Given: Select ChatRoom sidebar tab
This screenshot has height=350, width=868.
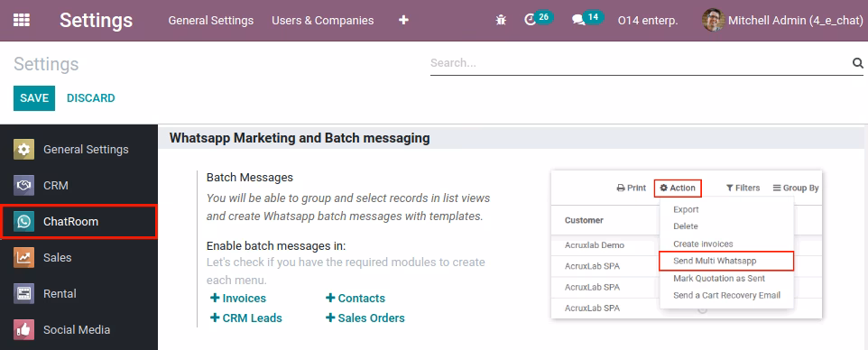Looking at the screenshot, I should coord(78,222).
